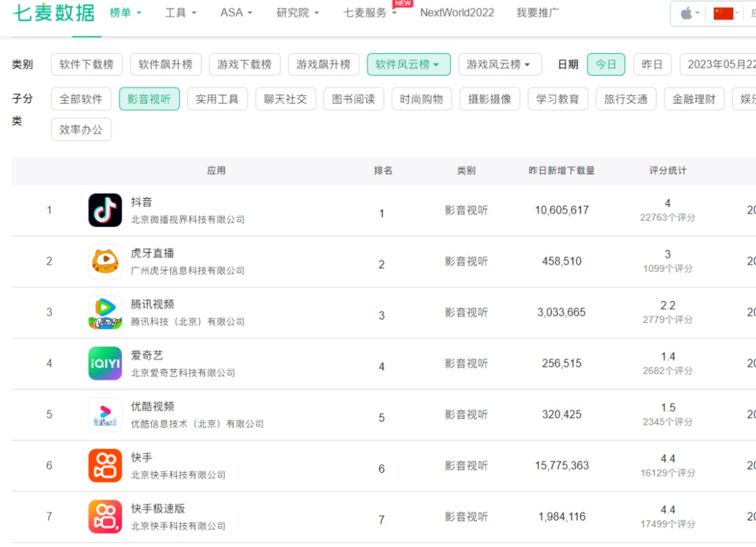756x547 pixels.
Task: Expand the 软件风云榜 dropdown
Action: point(408,64)
